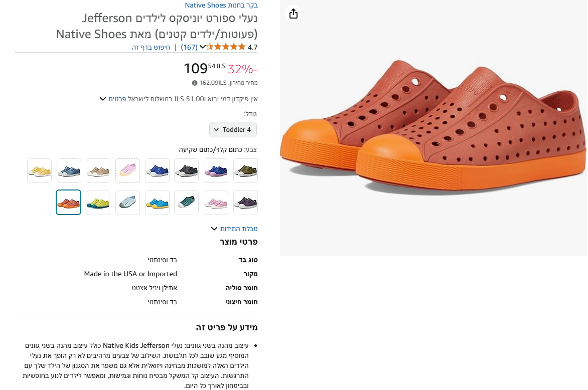Open the 167 customer ratings
The width and height of the screenshot is (588, 390).
click(190, 46)
